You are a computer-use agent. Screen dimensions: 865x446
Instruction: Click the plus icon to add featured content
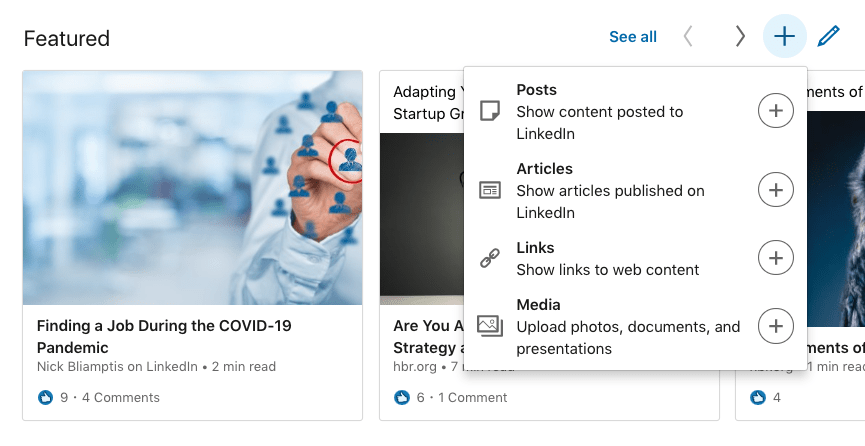click(785, 37)
